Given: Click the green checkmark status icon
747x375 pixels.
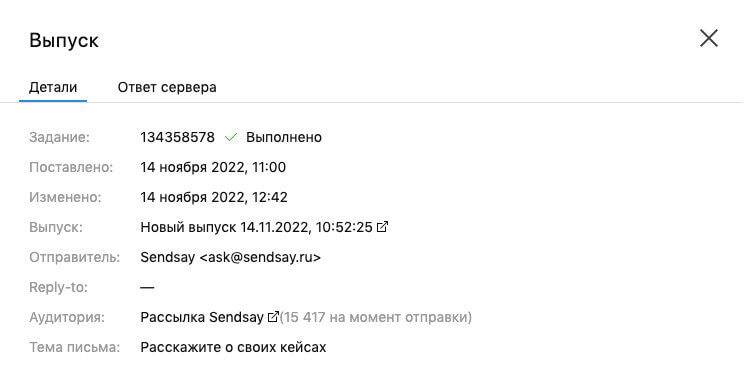Looking at the screenshot, I should 231,137.
